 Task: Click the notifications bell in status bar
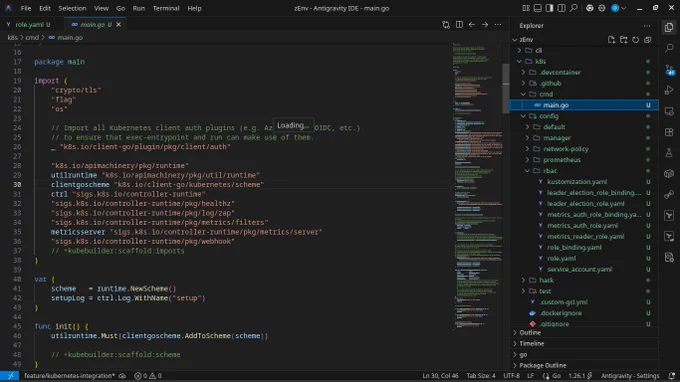[x=672, y=376]
